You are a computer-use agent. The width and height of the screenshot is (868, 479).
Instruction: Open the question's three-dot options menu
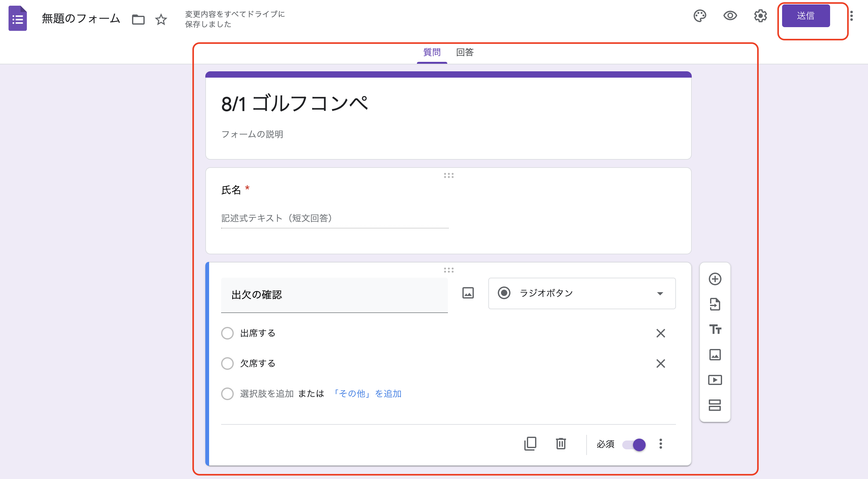[x=660, y=444]
